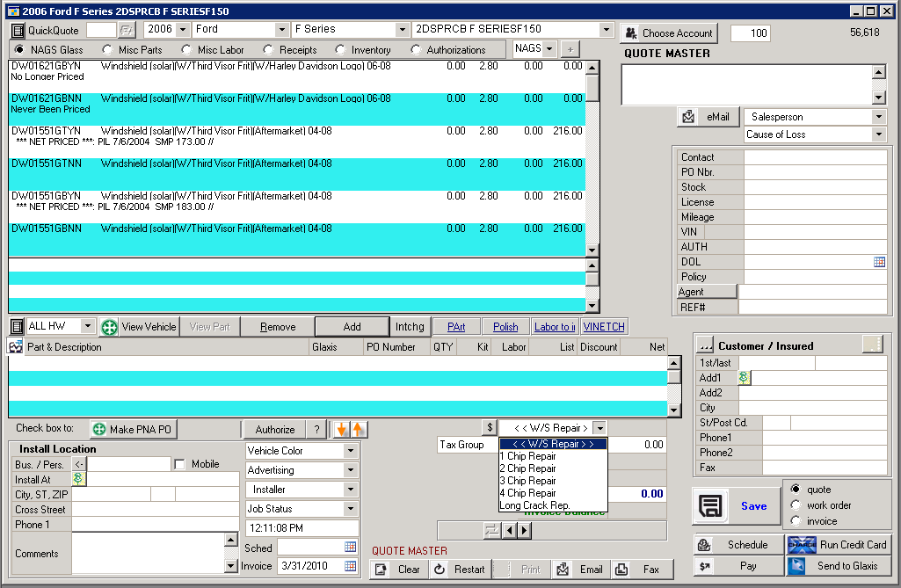Click the Send to Glaxis icon
This screenshot has height=588, width=901.
coord(796,565)
